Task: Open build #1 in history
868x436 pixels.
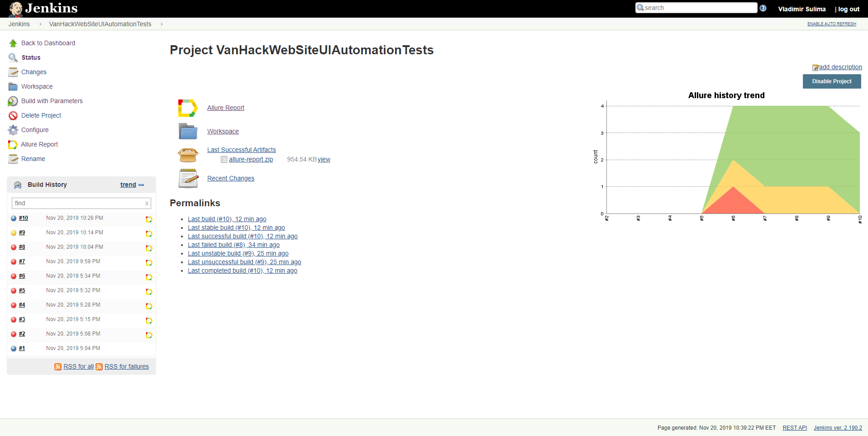Action: coord(22,348)
